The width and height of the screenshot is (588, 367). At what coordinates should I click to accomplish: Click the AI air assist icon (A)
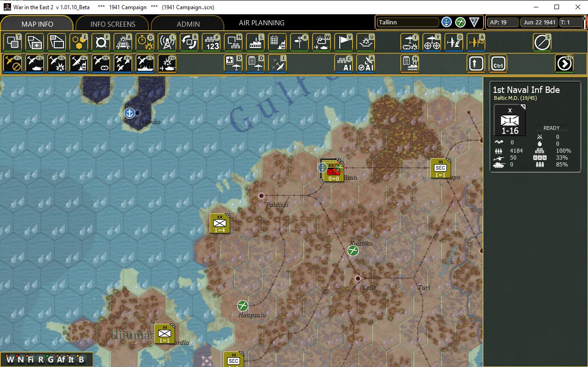365,63
